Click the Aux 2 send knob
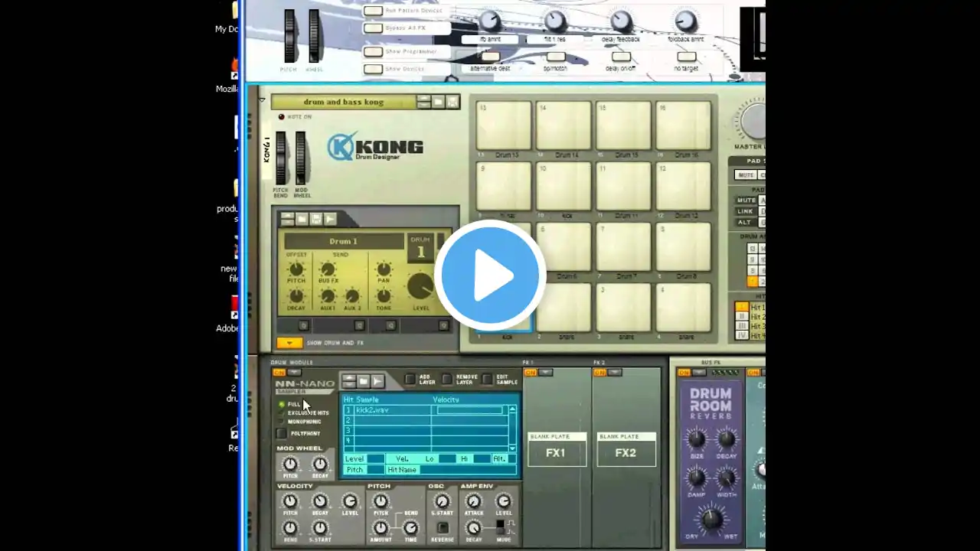 (352, 296)
